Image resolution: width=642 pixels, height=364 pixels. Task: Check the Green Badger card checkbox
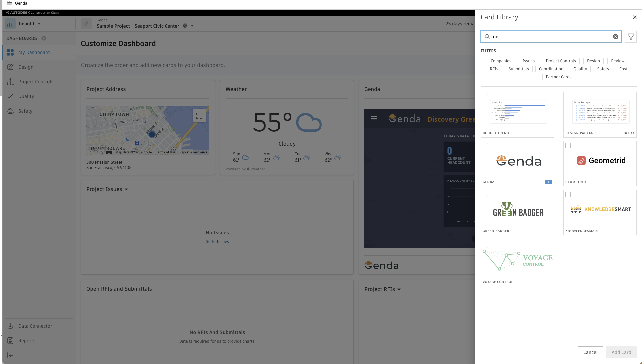coord(485,194)
